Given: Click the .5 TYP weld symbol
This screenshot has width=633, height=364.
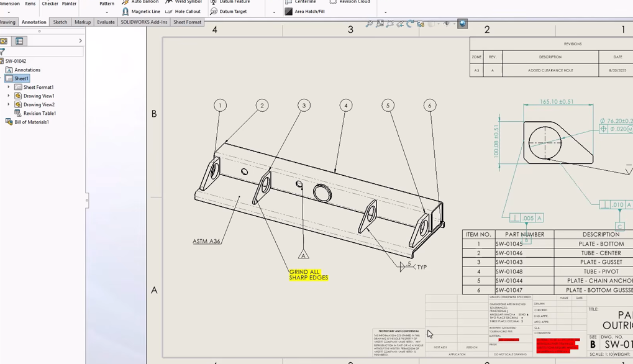Looking at the screenshot, I should click(412, 266).
